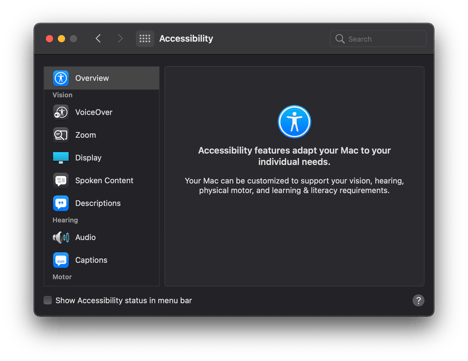Click the magnifying glass search icon
Screen dimensions: 468x361
[x=340, y=39]
